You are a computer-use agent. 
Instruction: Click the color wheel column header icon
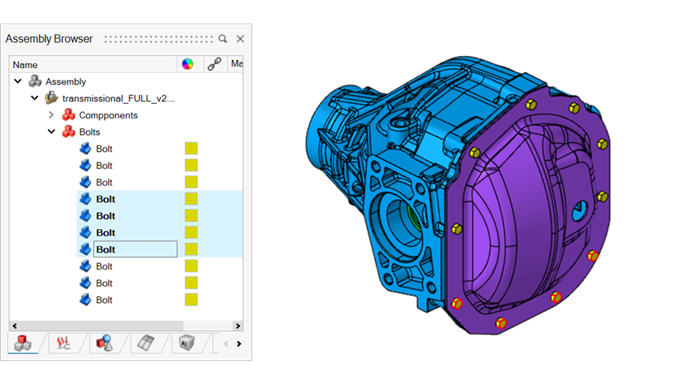click(x=187, y=64)
